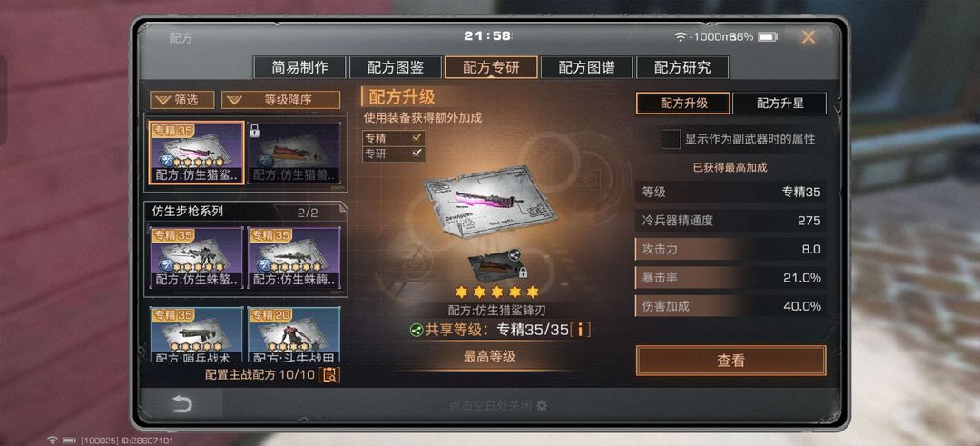The width and height of the screenshot is (980, 446).
Task: Open the 筛选 filter dropdown
Action: point(181,99)
